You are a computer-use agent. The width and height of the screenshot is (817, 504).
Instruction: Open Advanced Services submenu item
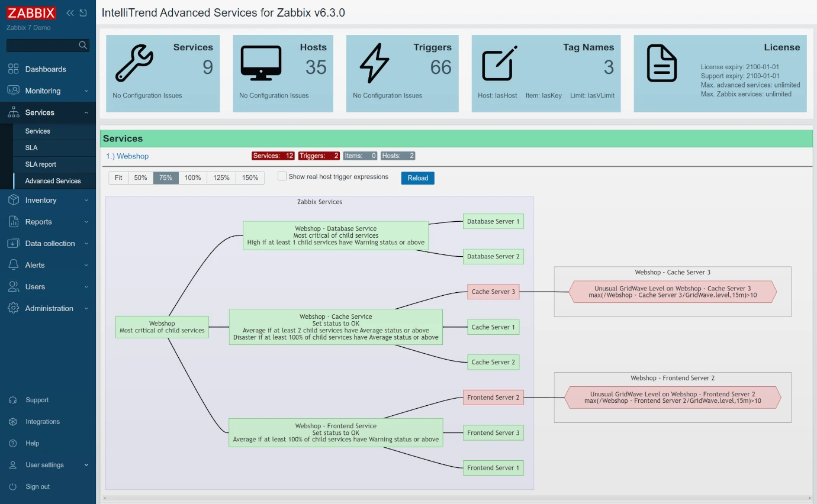coord(54,181)
